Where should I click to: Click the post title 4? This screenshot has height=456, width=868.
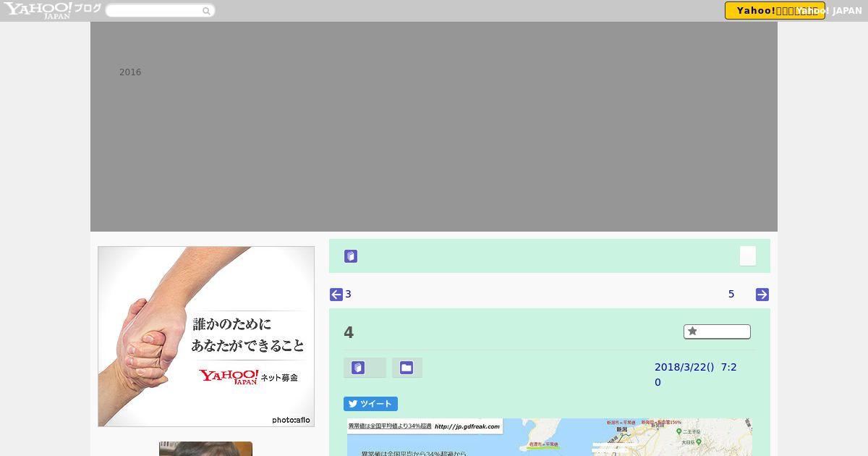(x=349, y=333)
